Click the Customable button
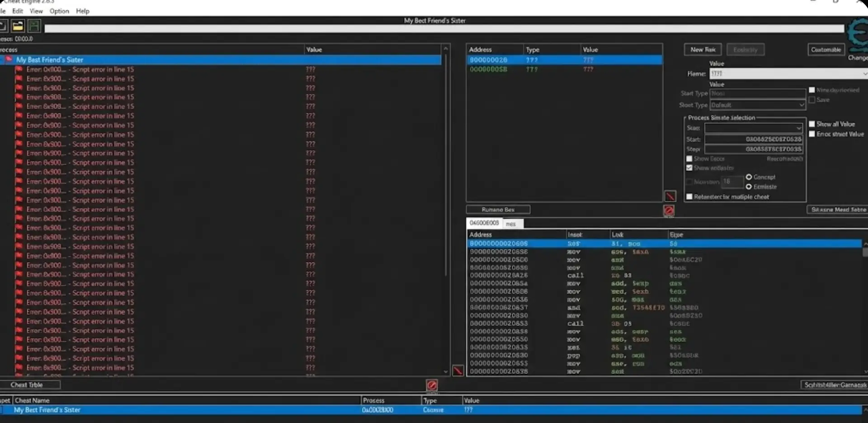868x423 pixels. pos(826,49)
